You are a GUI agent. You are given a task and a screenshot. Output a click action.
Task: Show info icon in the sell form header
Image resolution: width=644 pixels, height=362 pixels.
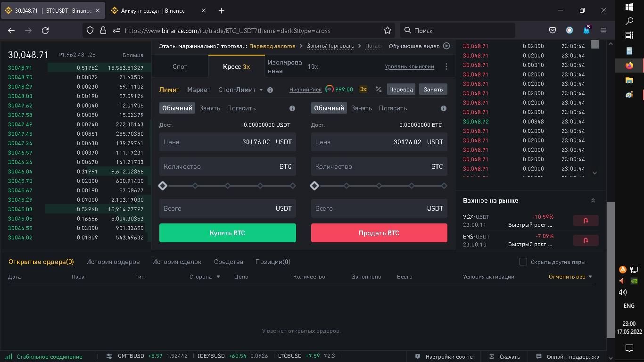pos(444,108)
